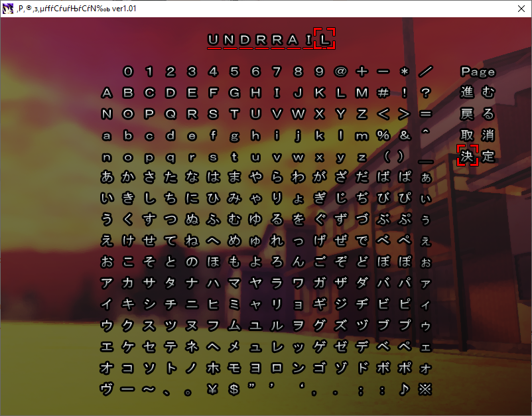The image size is (532, 416).
Task: Select lowercase letter w
Action: coord(299,157)
